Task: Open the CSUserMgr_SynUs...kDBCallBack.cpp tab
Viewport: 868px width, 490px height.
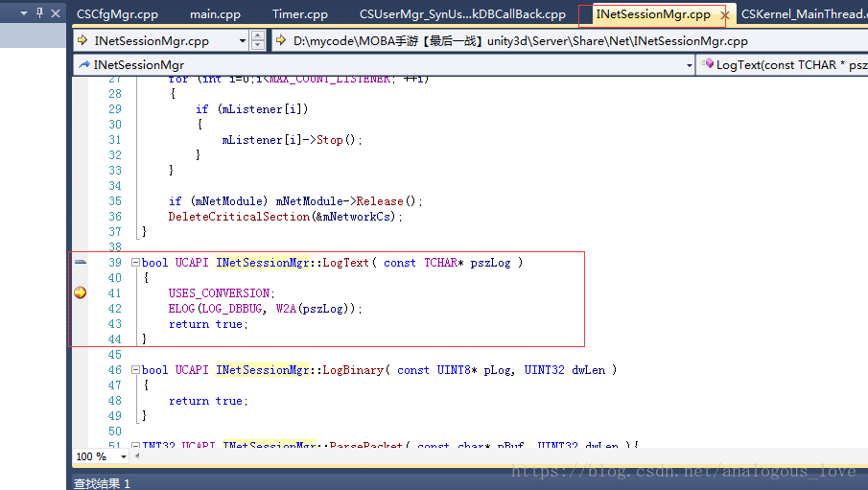Action: pyautogui.click(x=463, y=13)
